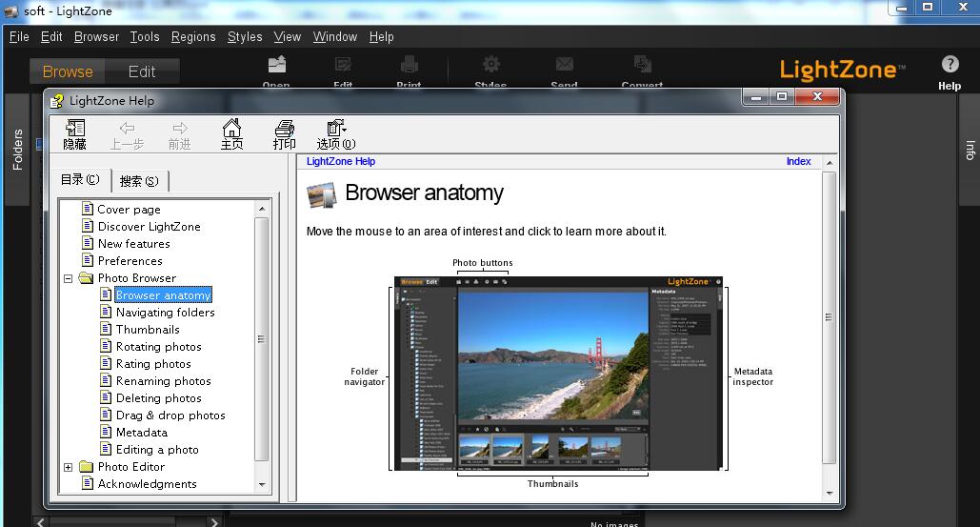Open the Regions menu

pos(193,37)
